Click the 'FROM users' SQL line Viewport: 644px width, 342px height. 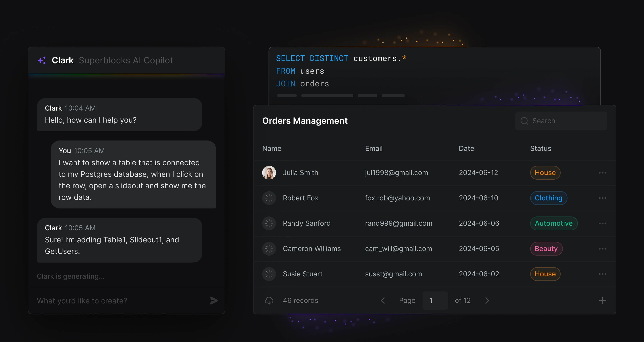point(300,71)
